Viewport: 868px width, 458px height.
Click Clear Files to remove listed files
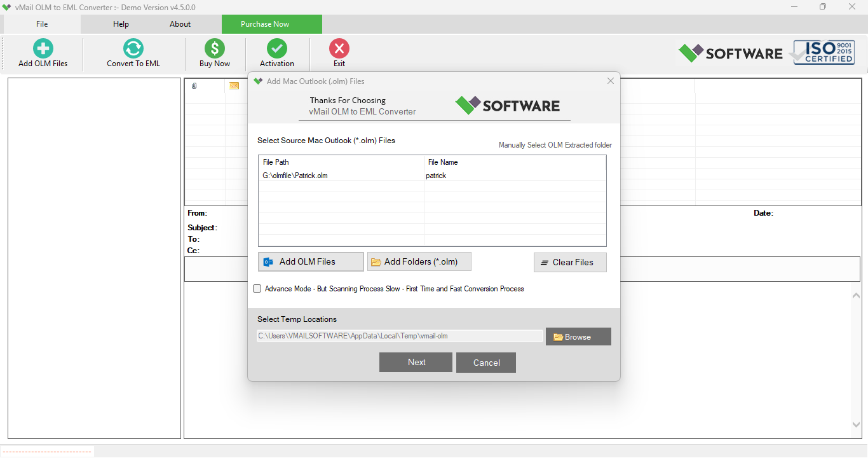(569, 262)
